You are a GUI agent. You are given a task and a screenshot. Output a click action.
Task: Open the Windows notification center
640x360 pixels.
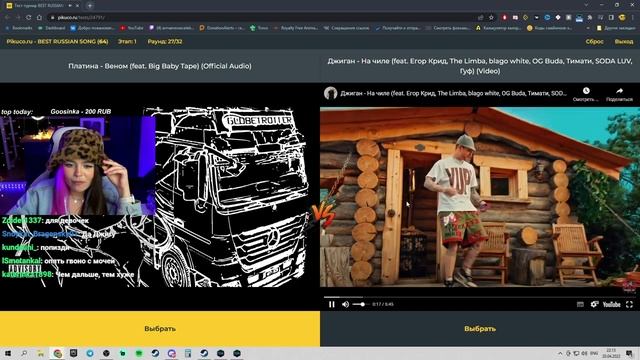click(629, 353)
